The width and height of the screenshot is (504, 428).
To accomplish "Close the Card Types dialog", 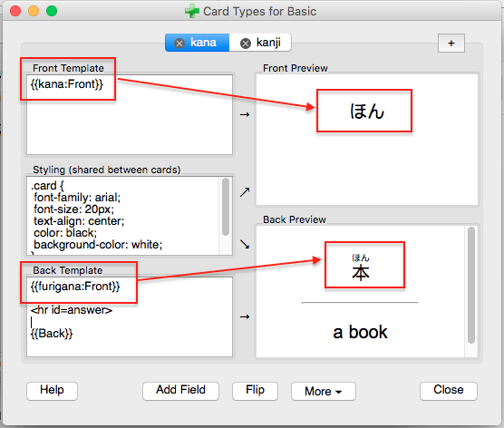I will 449,391.
